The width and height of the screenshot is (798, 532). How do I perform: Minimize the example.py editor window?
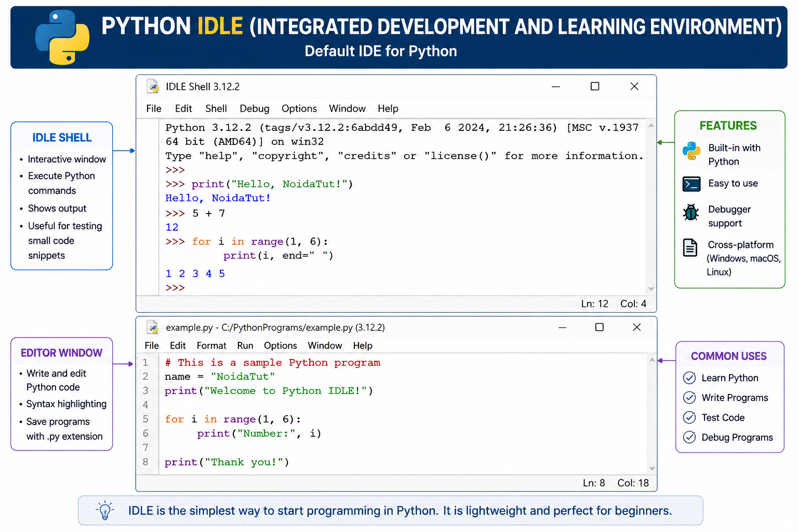click(563, 327)
